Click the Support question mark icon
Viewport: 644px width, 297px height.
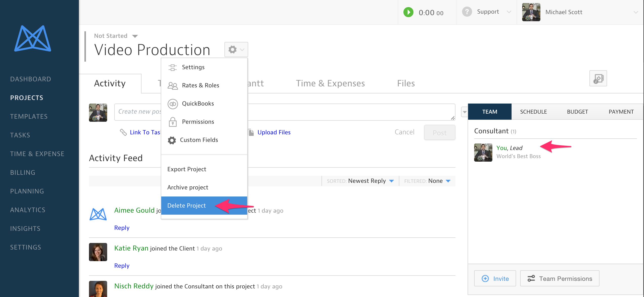coord(467,12)
